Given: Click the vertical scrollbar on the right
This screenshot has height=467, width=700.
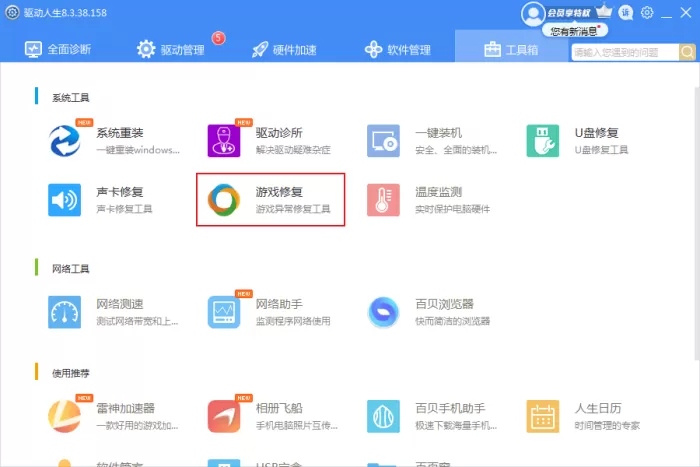Looking at the screenshot, I should 697,223.
